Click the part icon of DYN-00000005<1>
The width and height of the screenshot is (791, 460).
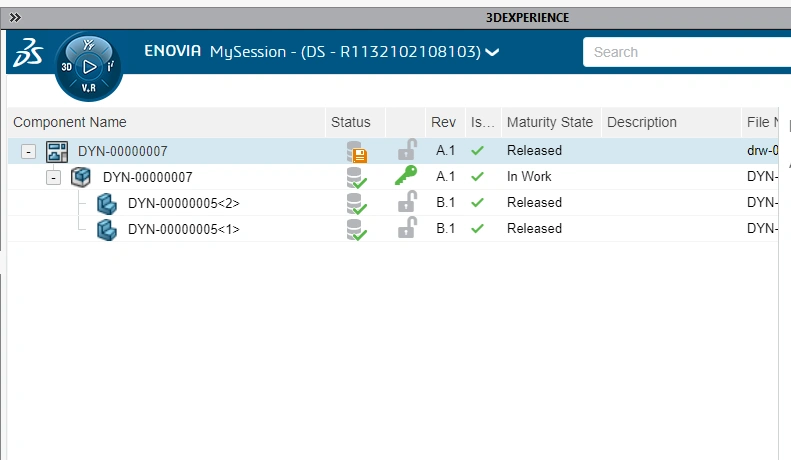106,230
